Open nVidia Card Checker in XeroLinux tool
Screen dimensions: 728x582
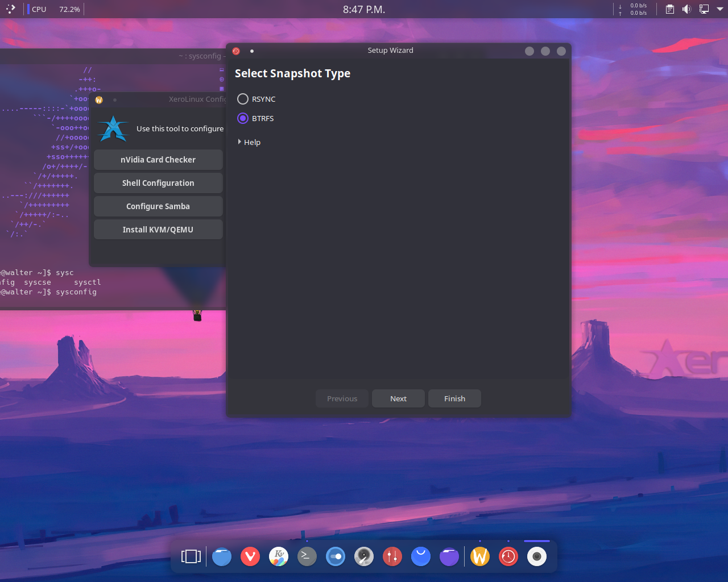tap(158, 160)
